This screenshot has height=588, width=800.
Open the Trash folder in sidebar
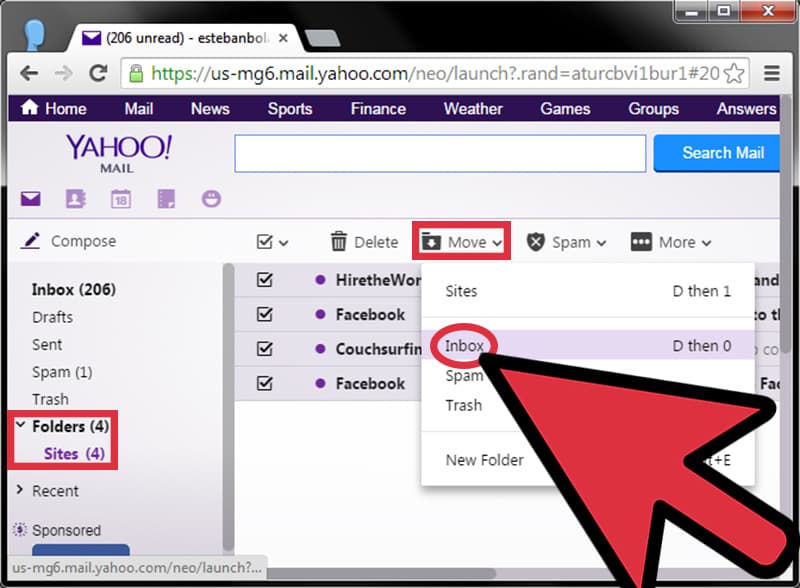51,399
